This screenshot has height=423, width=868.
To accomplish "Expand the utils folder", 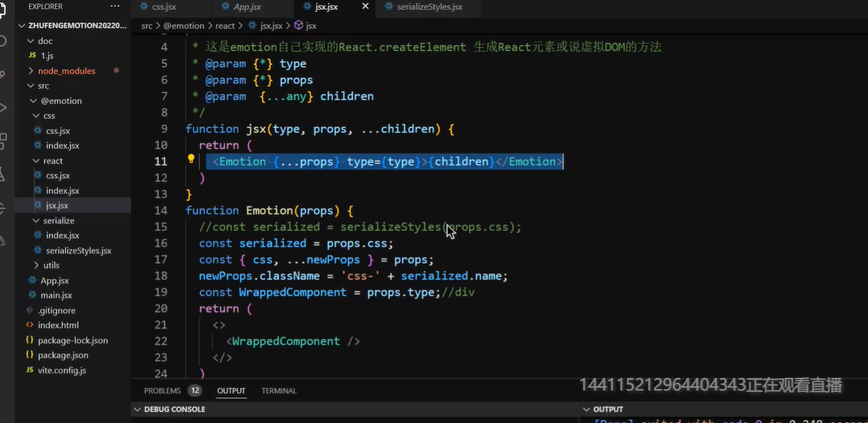I will click(36, 266).
